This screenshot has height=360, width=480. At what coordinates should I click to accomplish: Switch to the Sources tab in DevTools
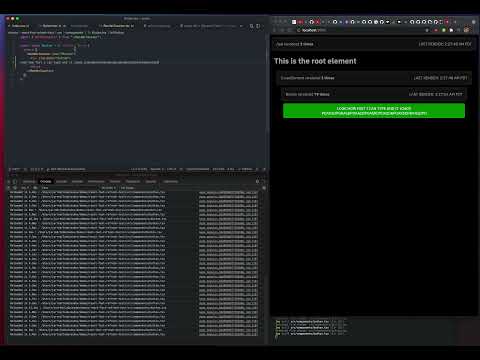(61, 181)
